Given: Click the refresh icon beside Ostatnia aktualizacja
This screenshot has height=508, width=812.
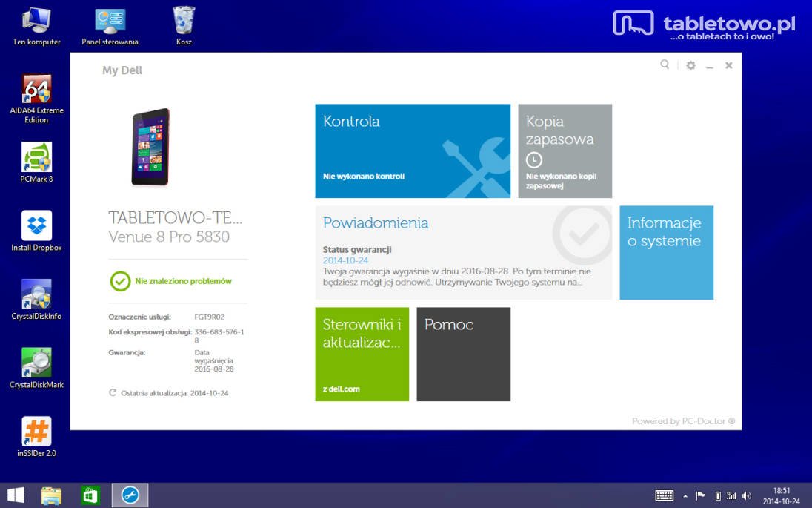Looking at the screenshot, I should coord(113,392).
